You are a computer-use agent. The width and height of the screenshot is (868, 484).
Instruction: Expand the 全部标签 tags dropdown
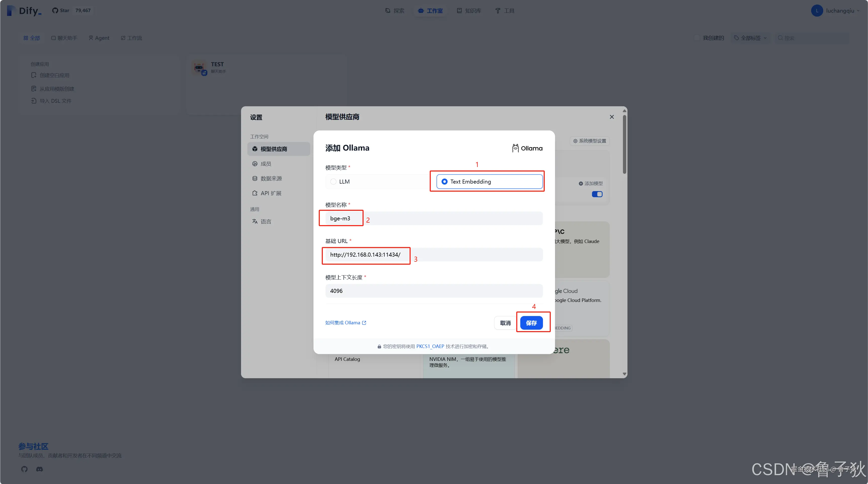point(751,38)
